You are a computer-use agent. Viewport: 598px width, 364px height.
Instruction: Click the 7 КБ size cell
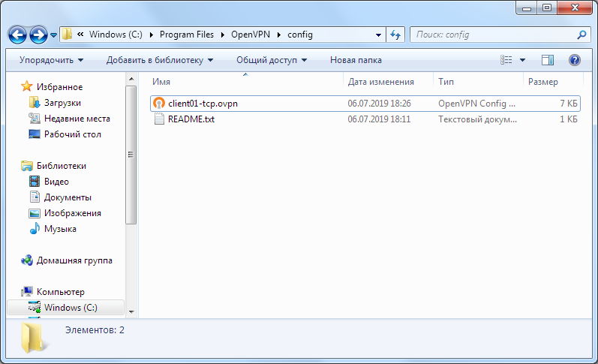pyautogui.click(x=569, y=104)
